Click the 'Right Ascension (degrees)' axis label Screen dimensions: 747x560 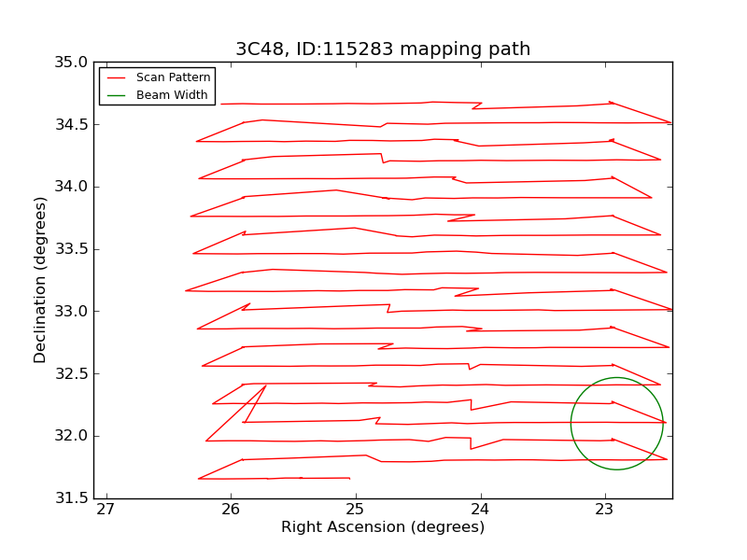pyautogui.click(x=383, y=527)
